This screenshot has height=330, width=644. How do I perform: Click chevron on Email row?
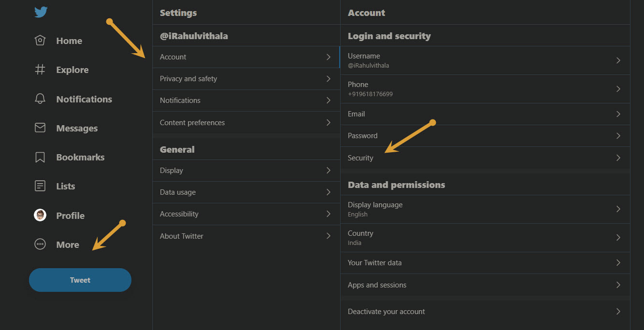618,114
